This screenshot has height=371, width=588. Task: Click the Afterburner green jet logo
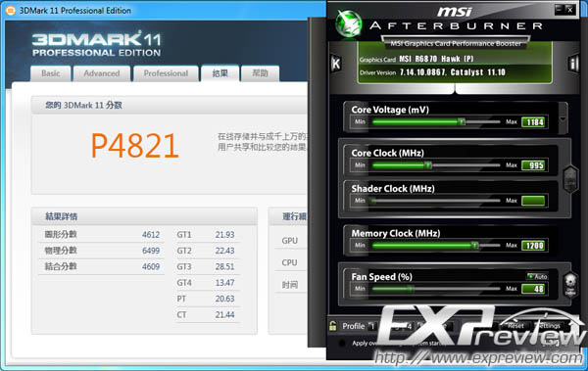pos(349,24)
